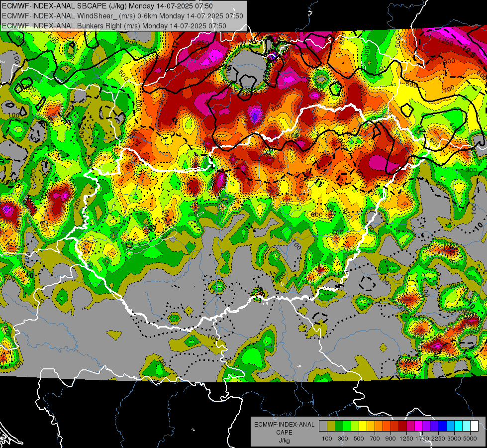Click the 900 legend value

coord(390,439)
